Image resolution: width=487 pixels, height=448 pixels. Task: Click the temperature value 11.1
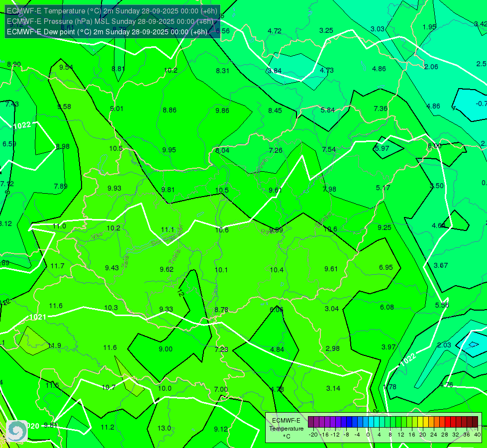tap(168, 229)
